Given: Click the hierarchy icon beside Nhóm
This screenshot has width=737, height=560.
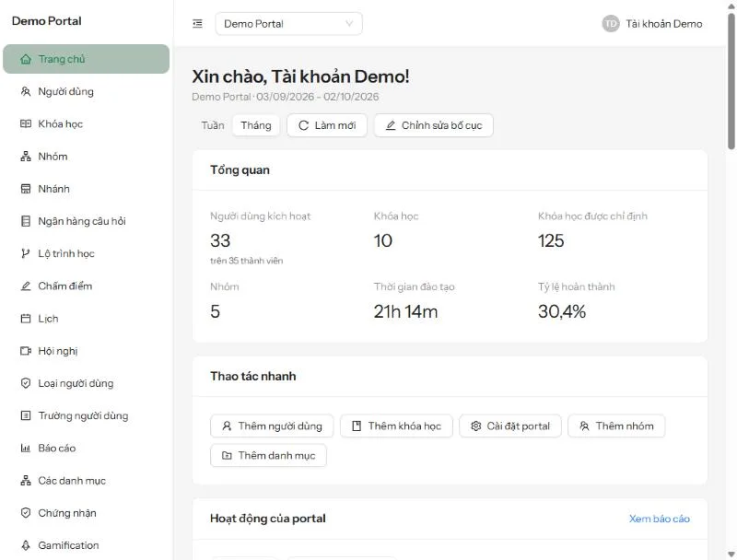Looking at the screenshot, I should click(x=26, y=157).
